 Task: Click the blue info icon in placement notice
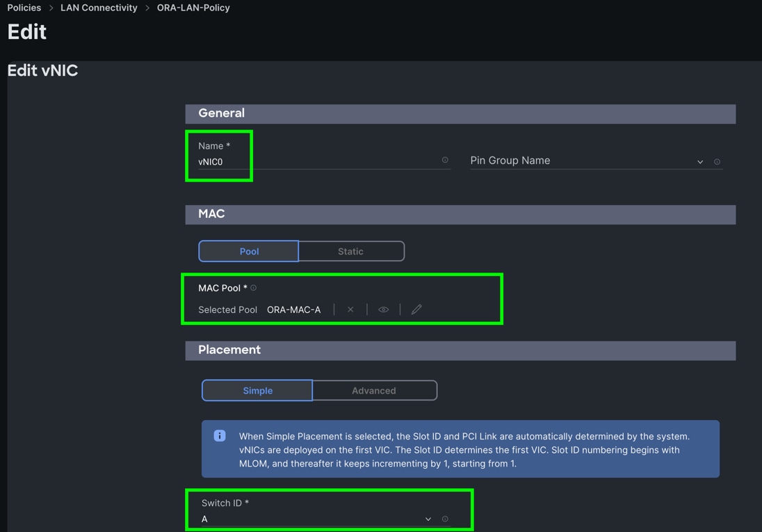click(220, 436)
